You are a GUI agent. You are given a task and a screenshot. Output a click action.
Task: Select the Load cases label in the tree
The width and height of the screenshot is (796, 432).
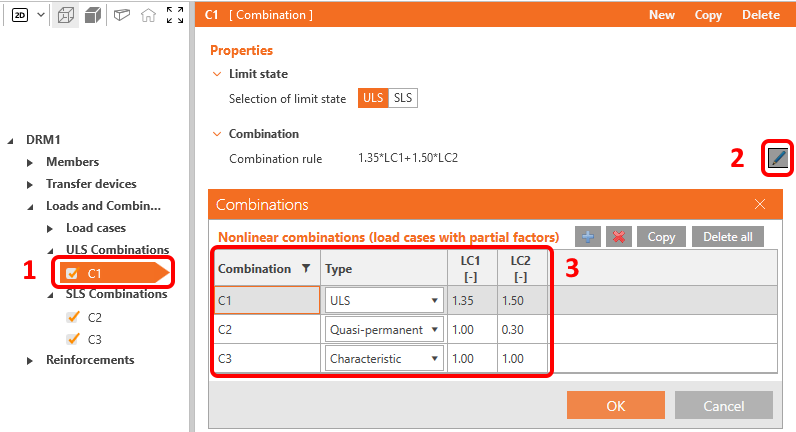(95, 228)
